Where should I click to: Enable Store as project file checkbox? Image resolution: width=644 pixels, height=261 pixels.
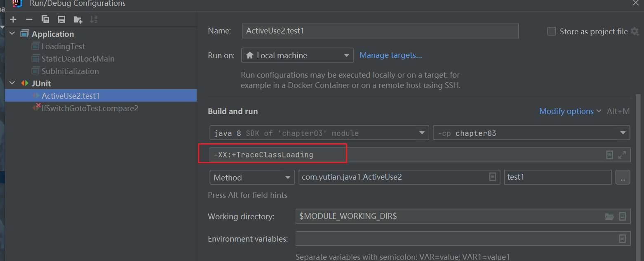click(551, 31)
